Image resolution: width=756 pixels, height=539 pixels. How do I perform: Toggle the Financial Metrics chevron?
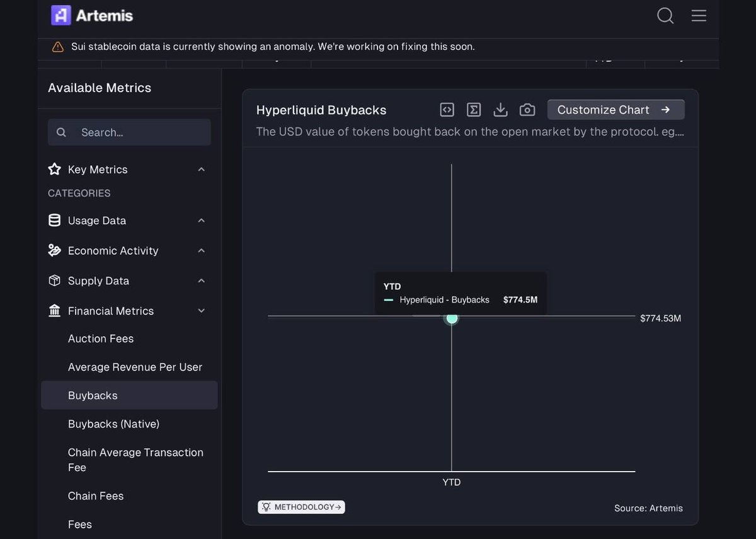(202, 311)
